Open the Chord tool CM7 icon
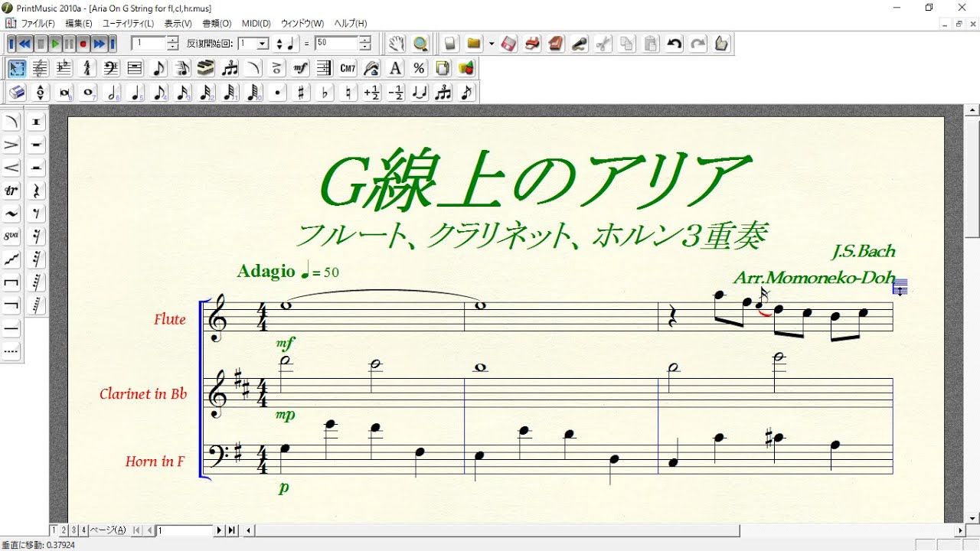The height and width of the screenshot is (551, 980). (348, 69)
